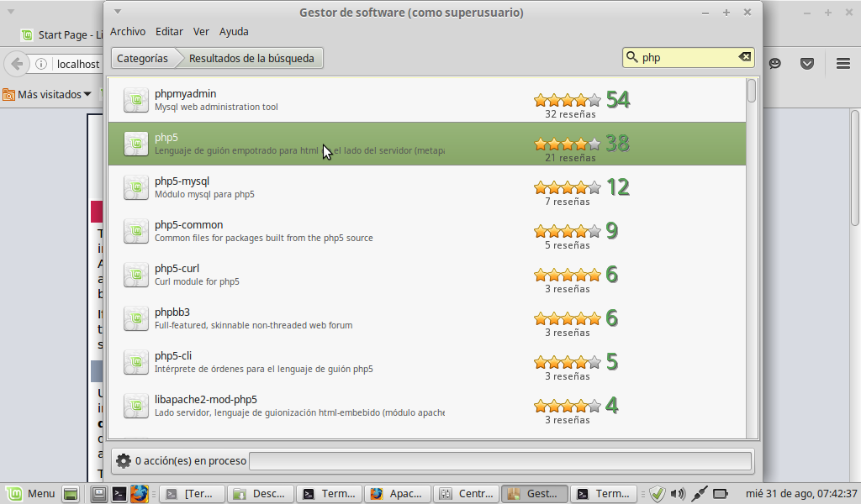Go back to Categorías
Screen dimensions: 861x504
[x=142, y=58]
